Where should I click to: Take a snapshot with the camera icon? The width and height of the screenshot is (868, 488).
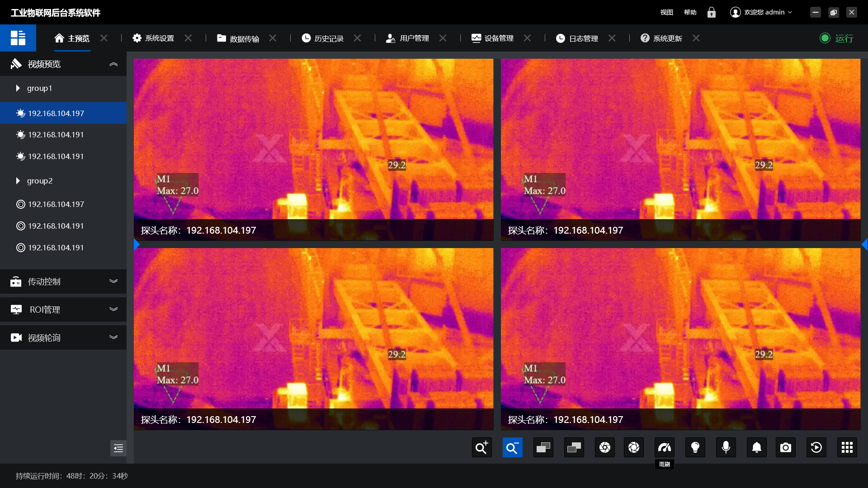point(785,447)
